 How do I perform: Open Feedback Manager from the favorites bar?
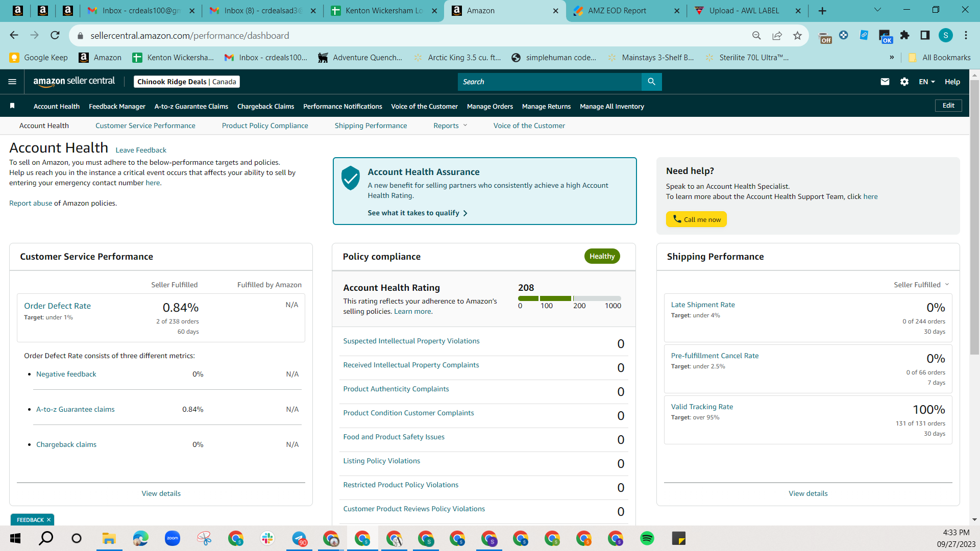(x=117, y=106)
